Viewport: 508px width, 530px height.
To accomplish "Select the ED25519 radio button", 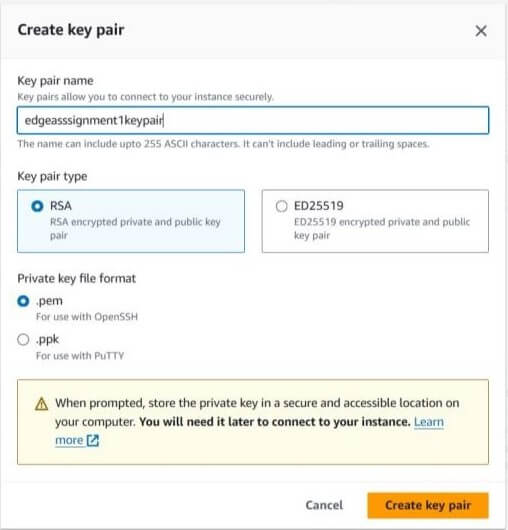I will tap(281, 206).
